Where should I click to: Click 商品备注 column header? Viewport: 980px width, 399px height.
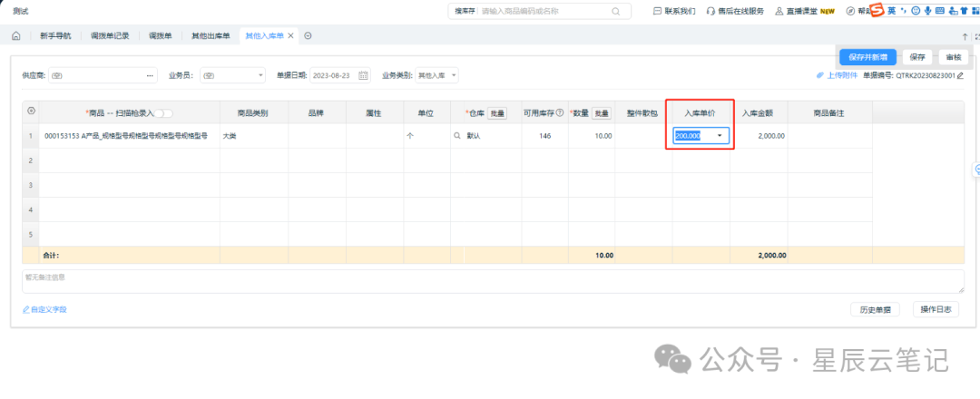coord(830,113)
